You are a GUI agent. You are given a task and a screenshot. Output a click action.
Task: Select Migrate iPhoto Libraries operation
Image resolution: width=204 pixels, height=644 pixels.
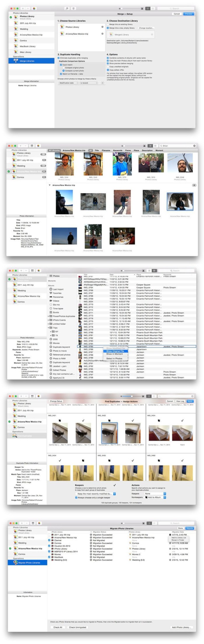coord(29,563)
